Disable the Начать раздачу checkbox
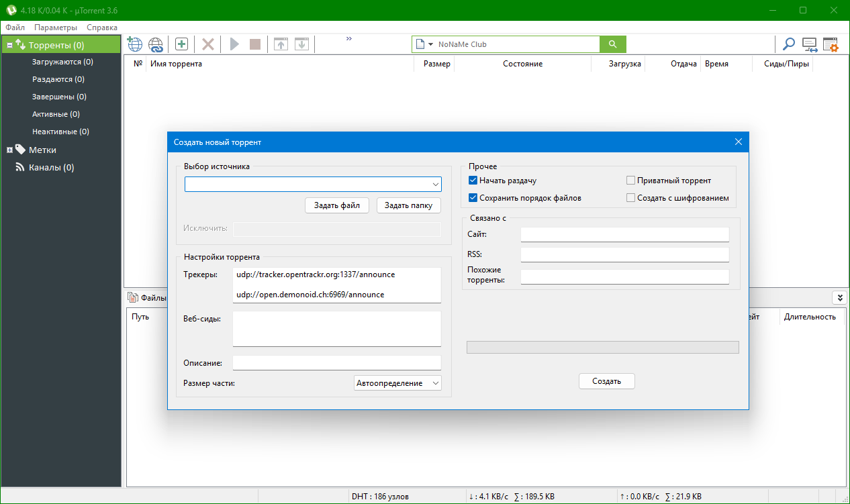Screen dimensions: 850x504 (x=473, y=181)
